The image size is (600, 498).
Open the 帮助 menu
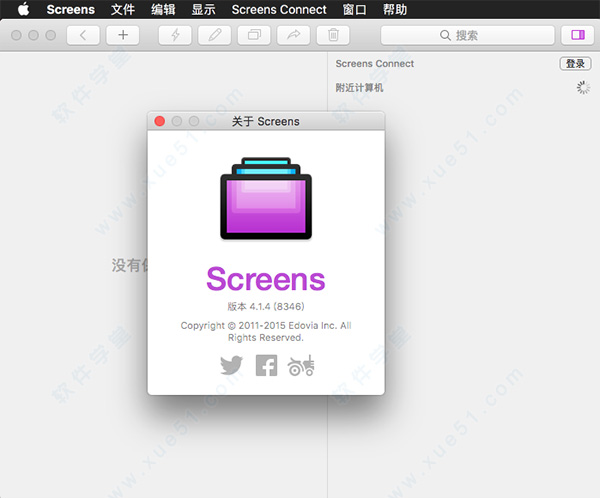395,10
